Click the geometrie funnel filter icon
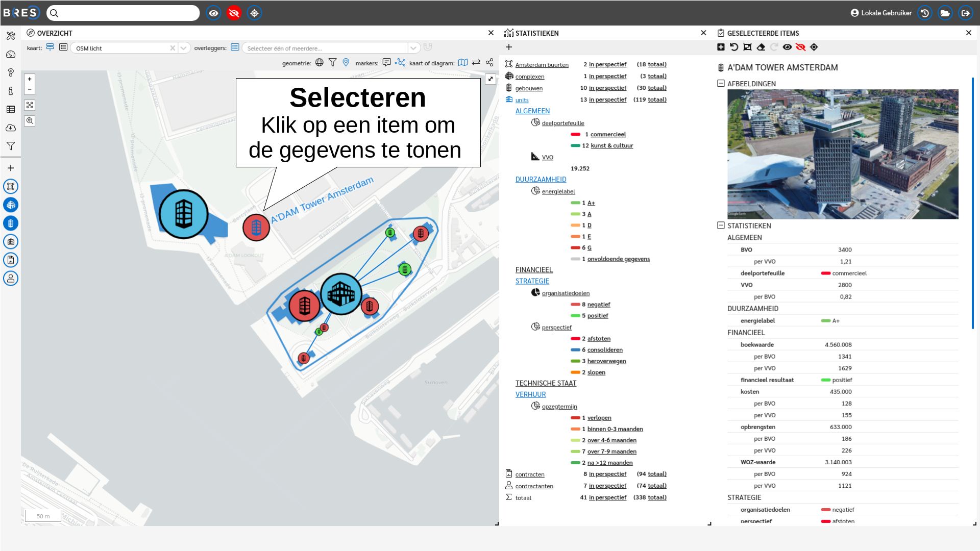This screenshot has height=551, width=980. (333, 62)
